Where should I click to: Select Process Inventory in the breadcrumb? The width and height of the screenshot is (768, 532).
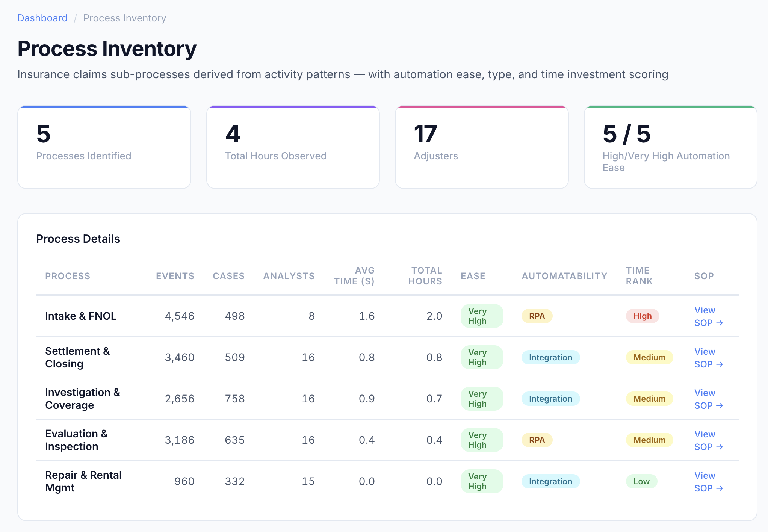pyautogui.click(x=124, y=18)
